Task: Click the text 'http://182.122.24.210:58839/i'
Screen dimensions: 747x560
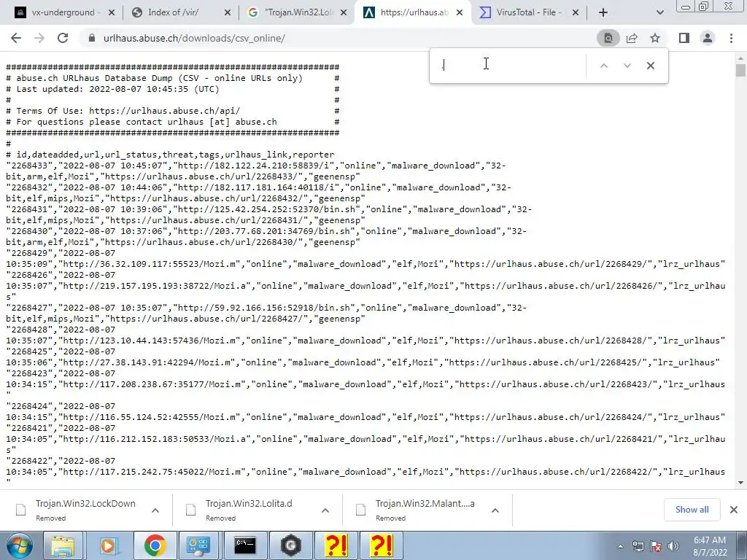Action: (x=253, y=166)
